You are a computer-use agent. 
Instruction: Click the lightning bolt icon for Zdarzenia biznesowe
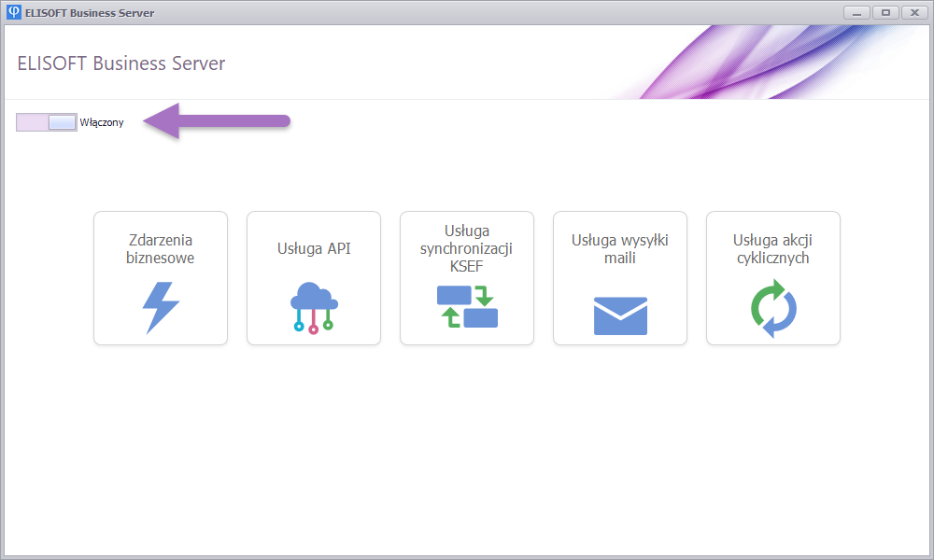pyautogui.click(x=161, y=307)
